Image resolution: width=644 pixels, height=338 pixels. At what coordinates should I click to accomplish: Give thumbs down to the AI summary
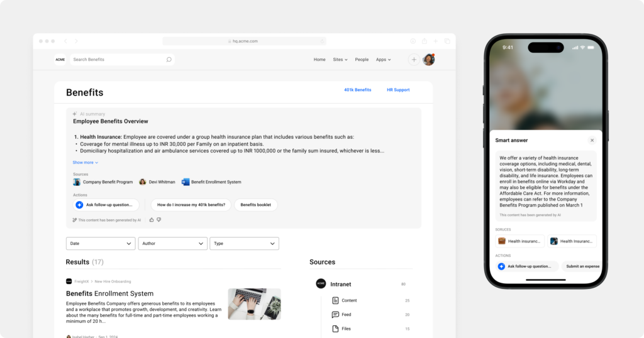point(159,220)
